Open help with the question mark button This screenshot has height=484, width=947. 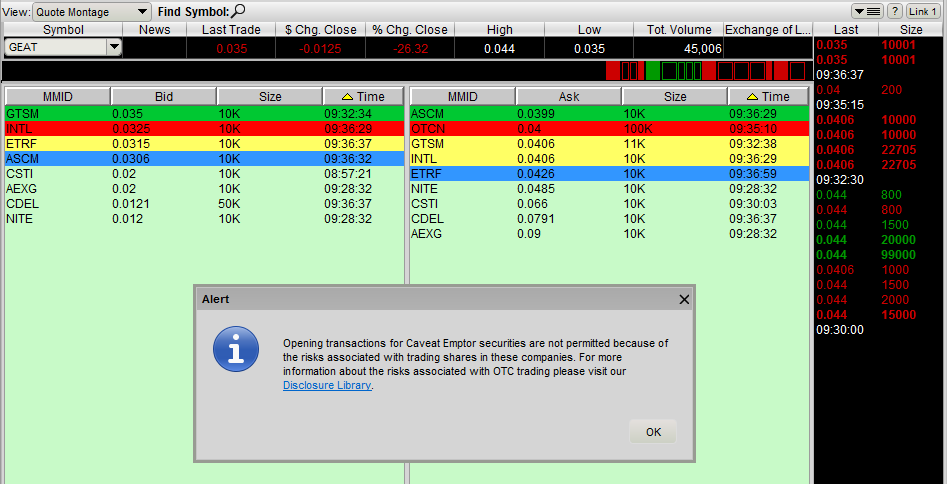[895, 11]
